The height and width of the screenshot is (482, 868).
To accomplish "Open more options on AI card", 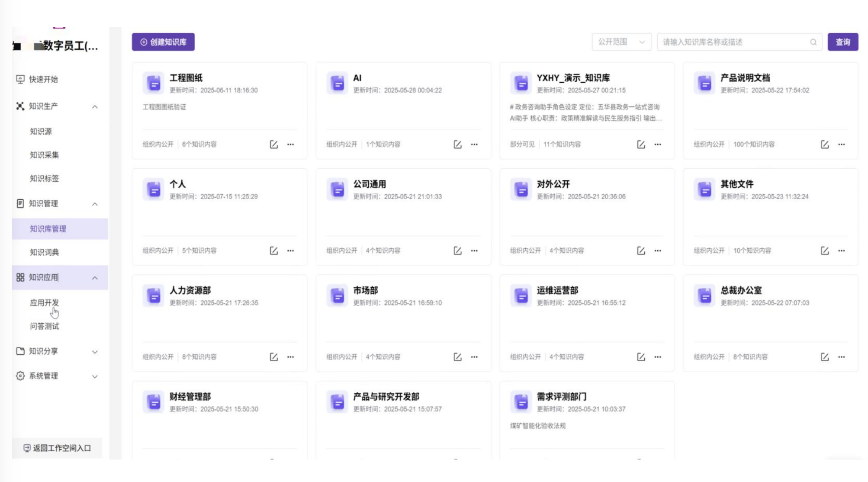I will pos(474,145).
